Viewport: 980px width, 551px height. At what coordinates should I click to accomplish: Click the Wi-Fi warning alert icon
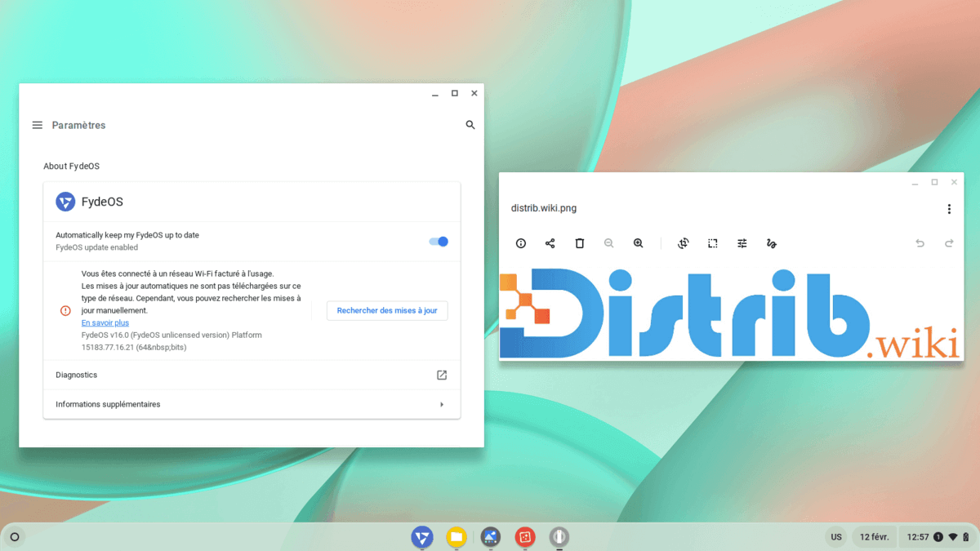click(x=65, y=311)
